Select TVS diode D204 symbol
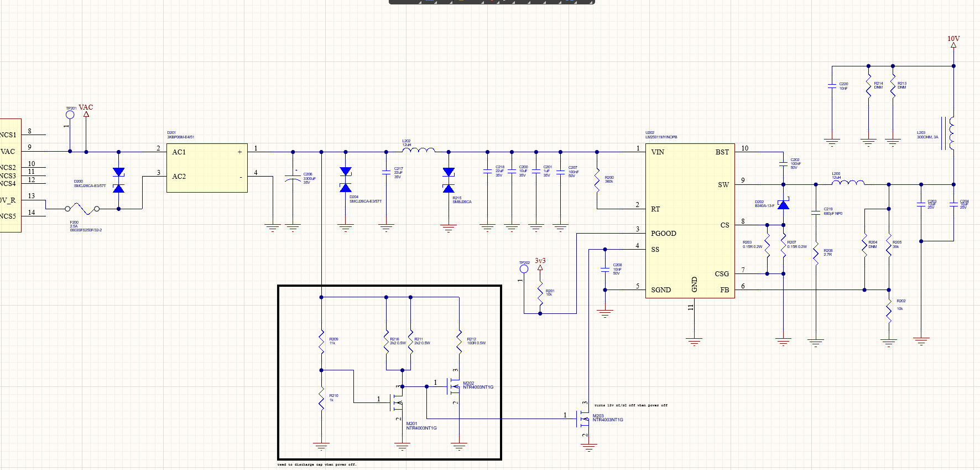The image size is (980, 470). pos(346,180)
